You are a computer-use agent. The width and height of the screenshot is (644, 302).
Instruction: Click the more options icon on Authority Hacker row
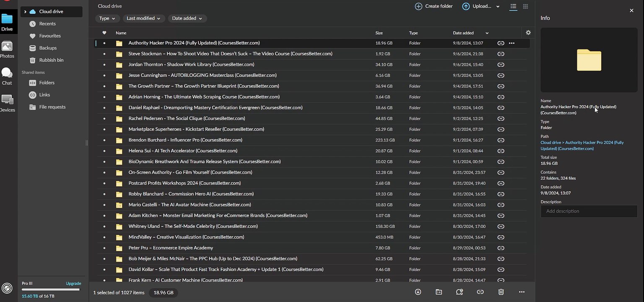pyautogui.click(x=512, y=43)
